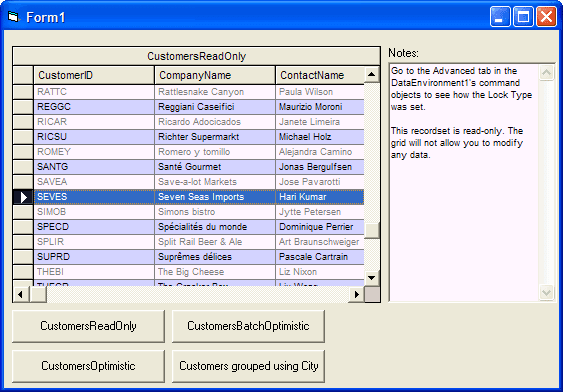Click the Santé Gourmet cell

(215, 167)
